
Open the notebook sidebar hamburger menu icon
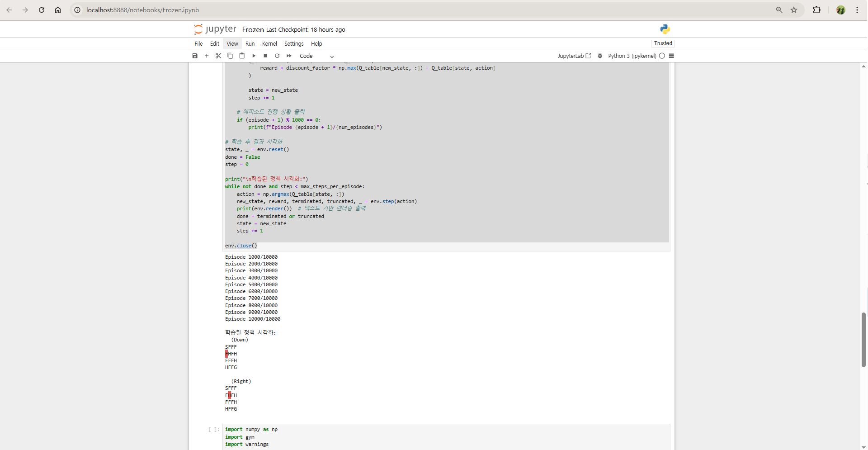[x=671, y=56]
